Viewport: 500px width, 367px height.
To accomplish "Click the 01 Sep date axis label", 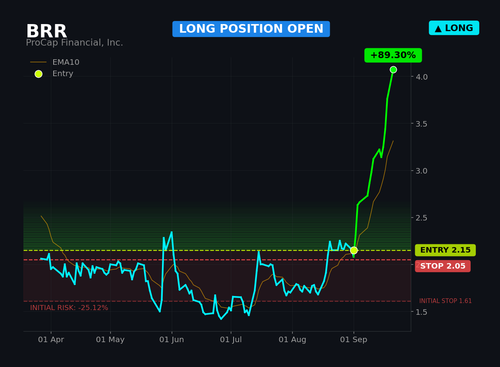I will click(x=354, y=340).
